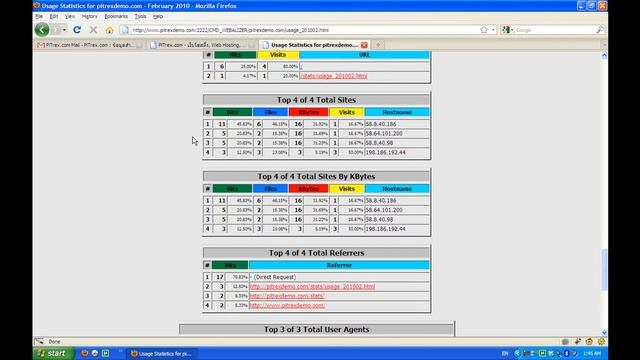Click the Forward navigation arrow
This screenshot has height=360, width=640.
click(57, 30)
